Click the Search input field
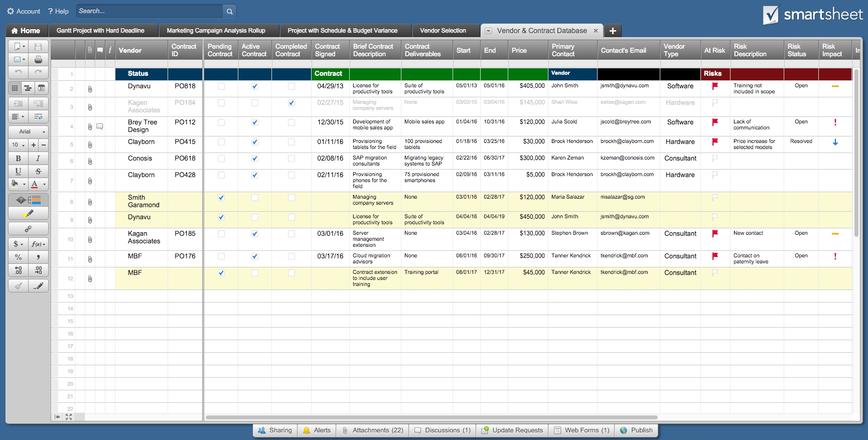 click(149, 11)
